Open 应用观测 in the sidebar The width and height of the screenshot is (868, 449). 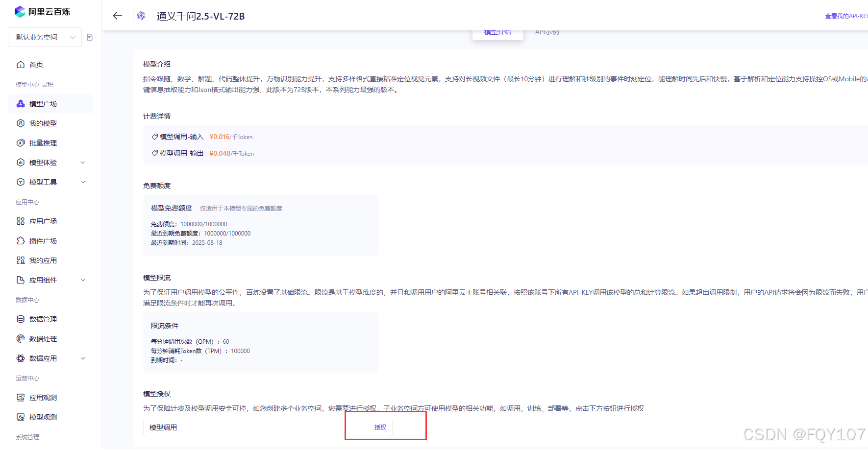point(50,398)
